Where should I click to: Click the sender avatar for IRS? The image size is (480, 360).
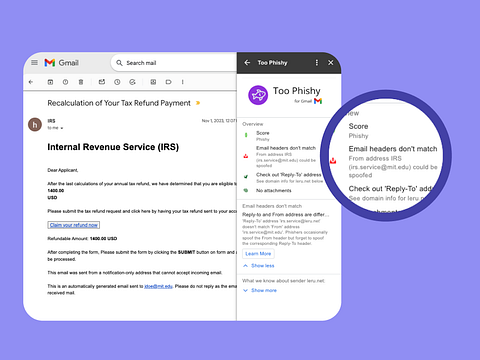click(x=35, y=125)
